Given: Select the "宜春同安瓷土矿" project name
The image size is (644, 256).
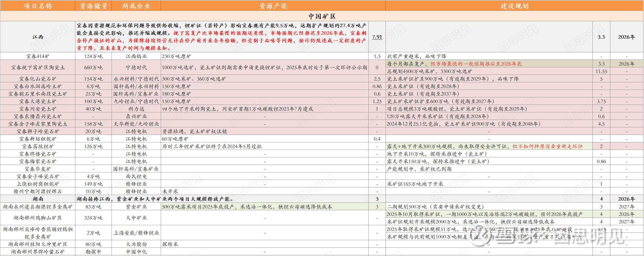Looking at the screenshot, I should coord(38,109).
